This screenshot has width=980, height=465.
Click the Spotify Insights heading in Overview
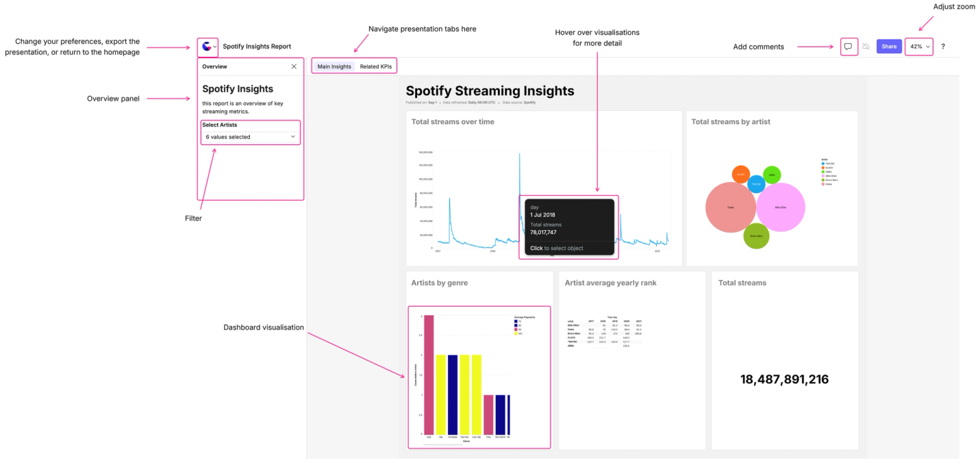tap(238, 89)
